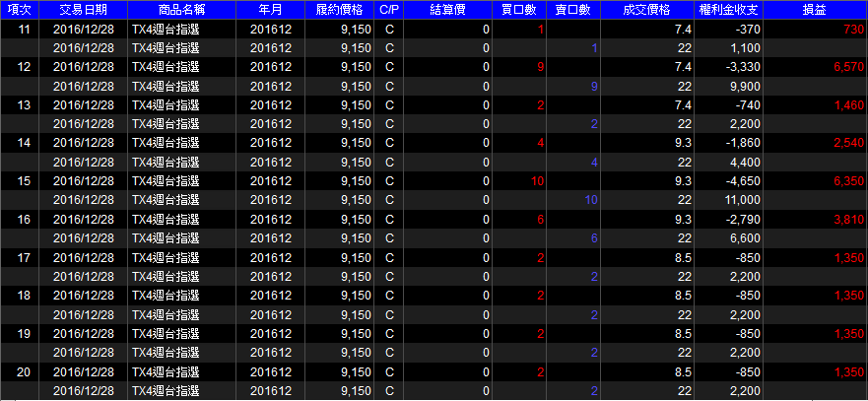Click the 賣口數 column header
The height and width of the screenshot is (401, 868).
coord(573,10)
